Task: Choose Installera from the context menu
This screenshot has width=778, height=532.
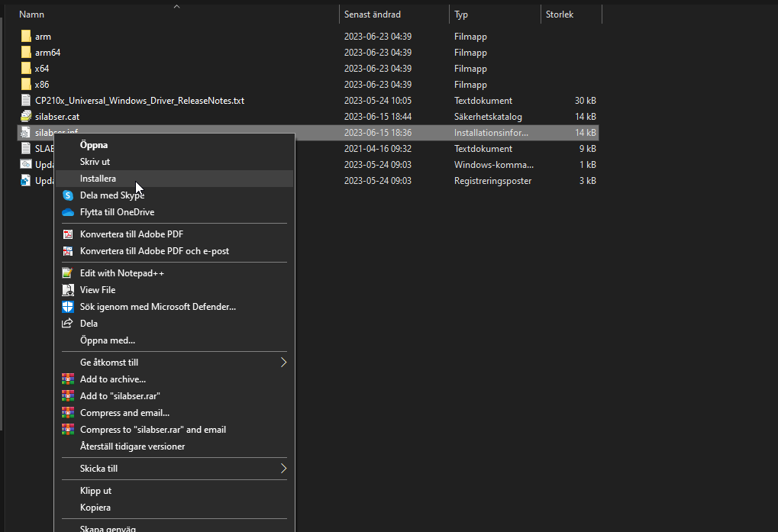Action: [x=98, y=179]
